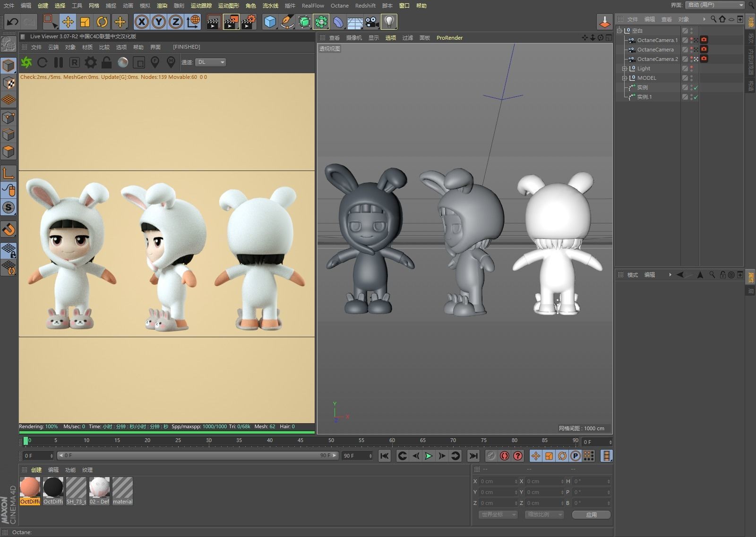This screenshot has height=537, width=756.
Task: Select the 02 - Def material thumbnail
Action: point(99,491)
